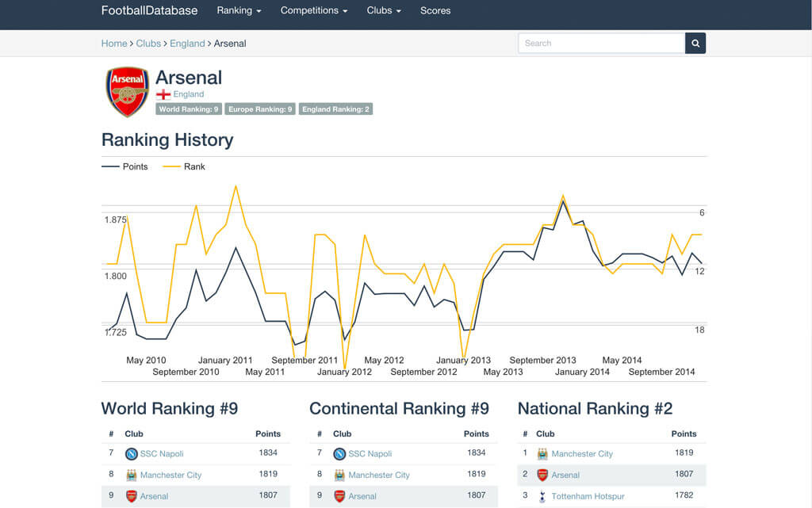Click the 1.875 points axis value
This screenshot has height=508, width=812.
[x=115, y=220]
